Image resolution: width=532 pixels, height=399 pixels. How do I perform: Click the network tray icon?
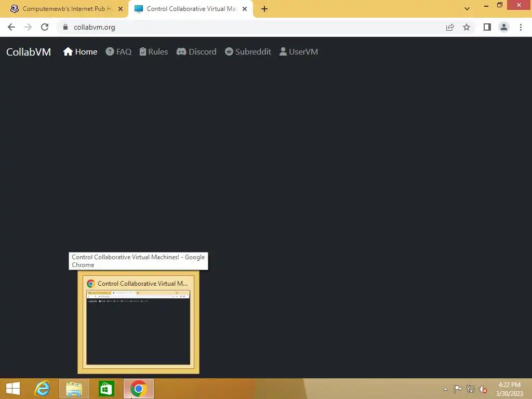point(471,389)
